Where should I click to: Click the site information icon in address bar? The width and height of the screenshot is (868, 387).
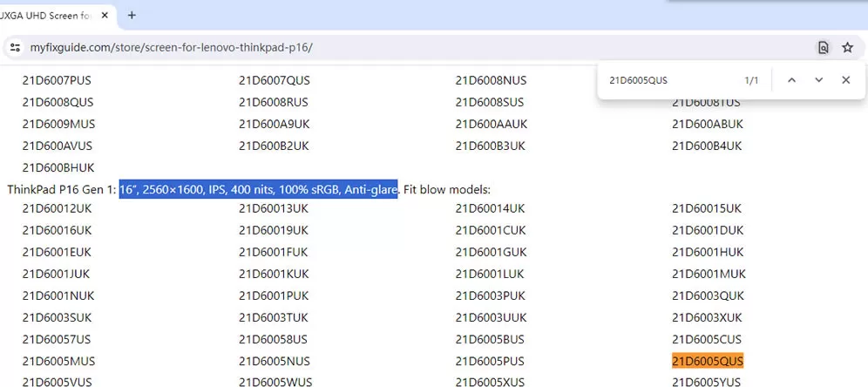[x=15, y=48]
